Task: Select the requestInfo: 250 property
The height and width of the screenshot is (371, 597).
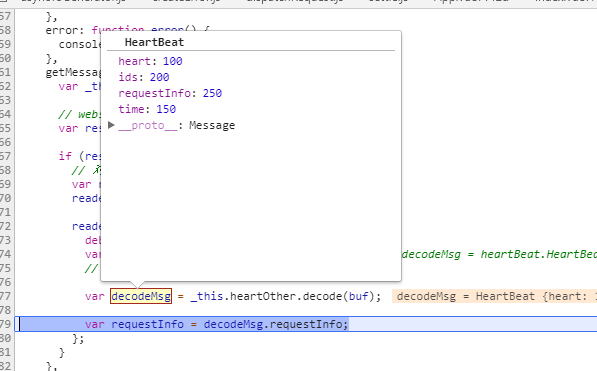Action: point(170,93)
